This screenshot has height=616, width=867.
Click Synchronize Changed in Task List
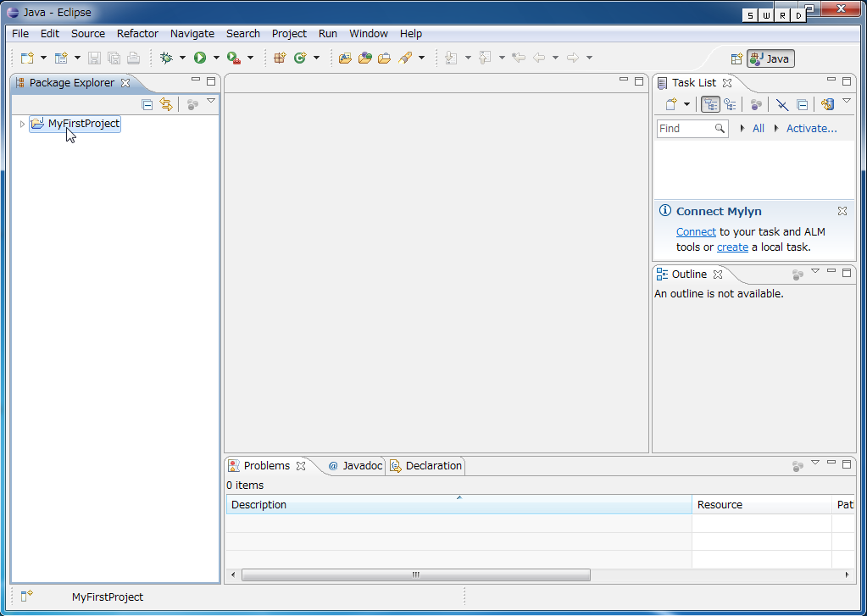(x=827, y=104)
